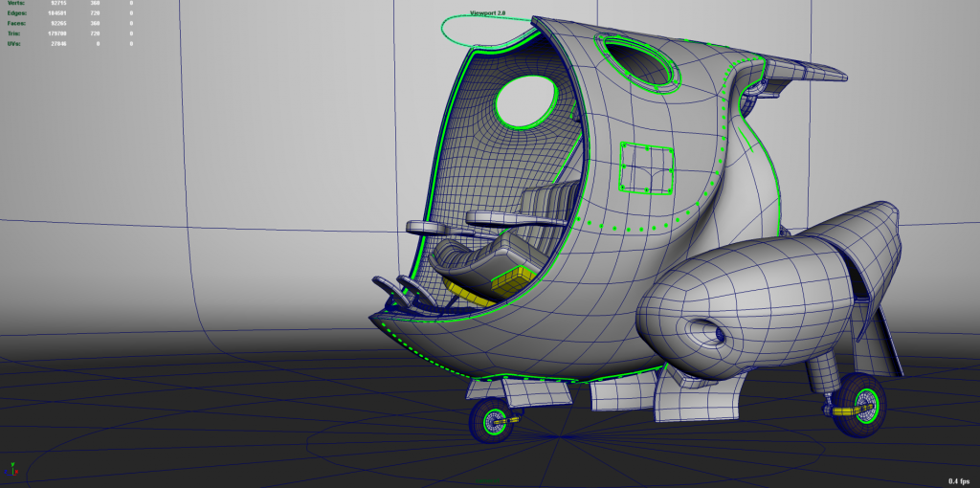This screenshot has width=980, height=488.
Task: Select the round porthole inside the cockpit
Action: point(525,102)
